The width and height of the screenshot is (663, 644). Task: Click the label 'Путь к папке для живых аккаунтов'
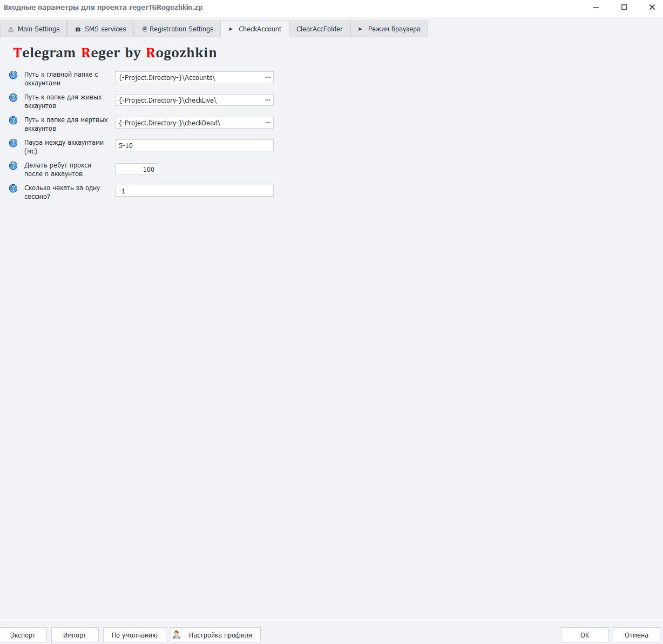[63, 102]
